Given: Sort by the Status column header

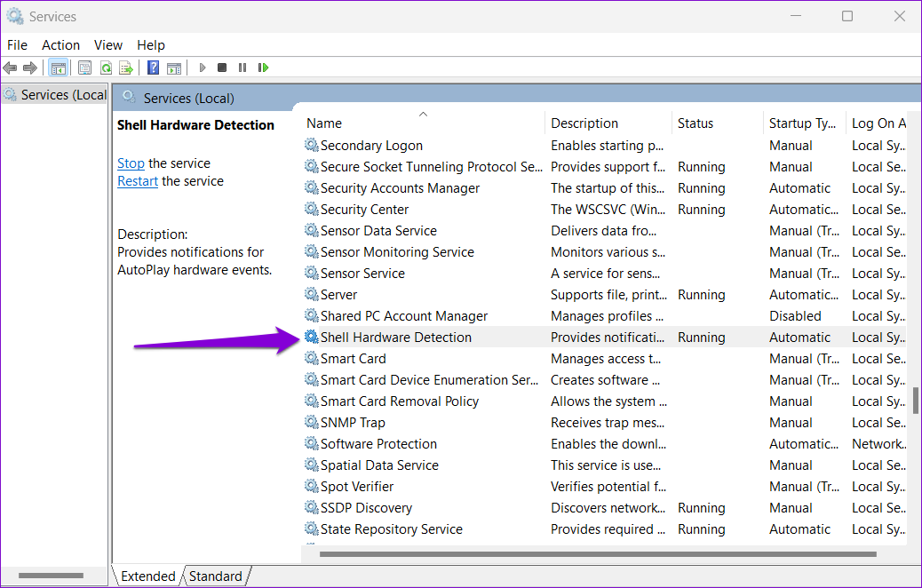Looking at the screenshot, I should (x=718, y=123).
